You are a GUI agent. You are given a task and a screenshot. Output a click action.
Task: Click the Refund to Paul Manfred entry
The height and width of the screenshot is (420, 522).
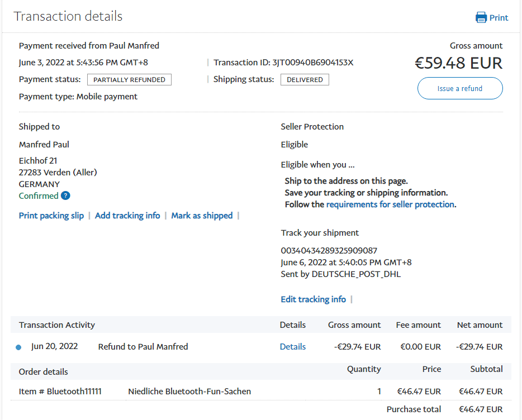click(x=143, y=347)
